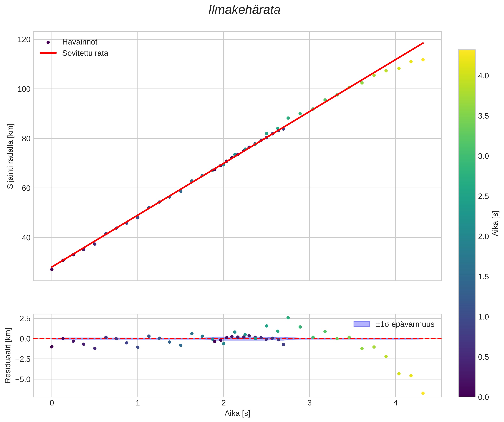
Task: Click the Havainnot legend label text
Action: click(x=80, y=42)
